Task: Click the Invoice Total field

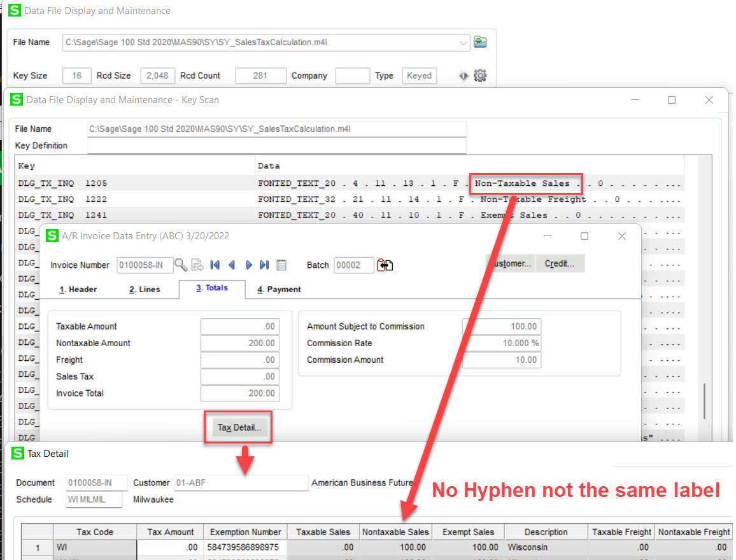Action: click(240, 393)
